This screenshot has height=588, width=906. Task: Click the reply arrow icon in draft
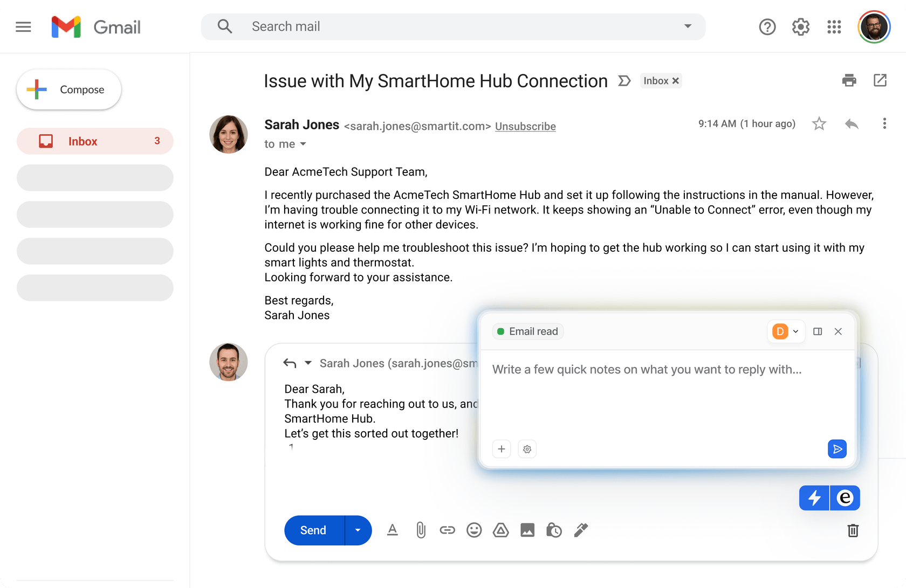point(290,363)
